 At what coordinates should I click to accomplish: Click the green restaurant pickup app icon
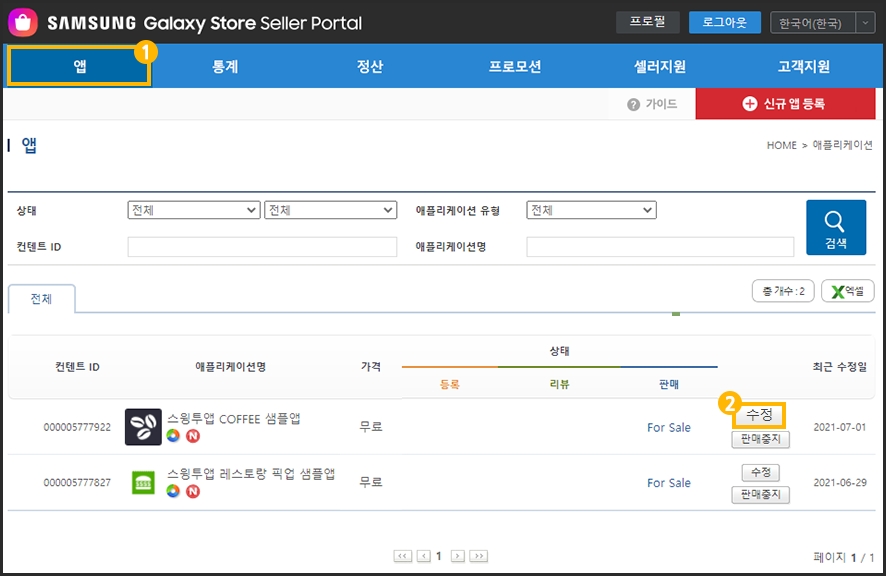click(143, 482)
